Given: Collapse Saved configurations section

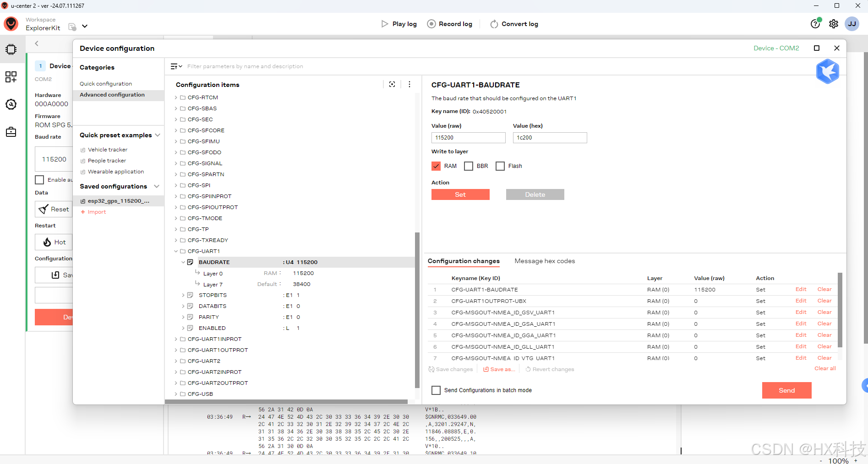Looking at the screenshot, I should (x=157, y=186).
